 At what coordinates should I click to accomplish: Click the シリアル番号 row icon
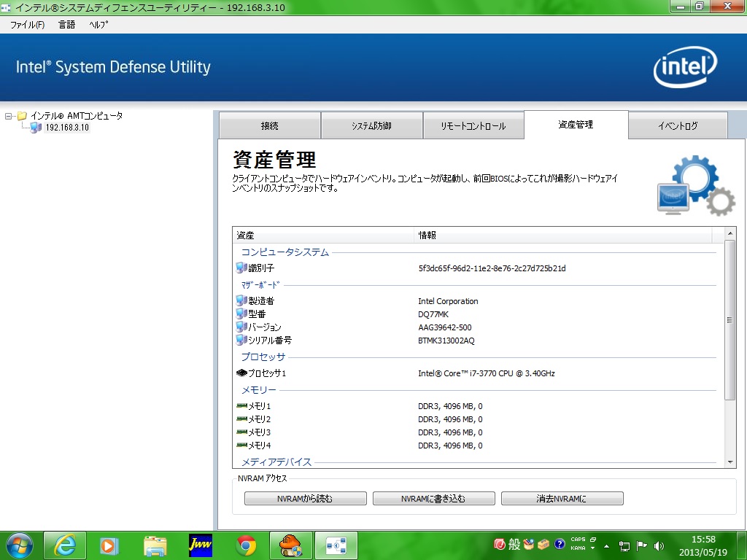click(241, 340)
